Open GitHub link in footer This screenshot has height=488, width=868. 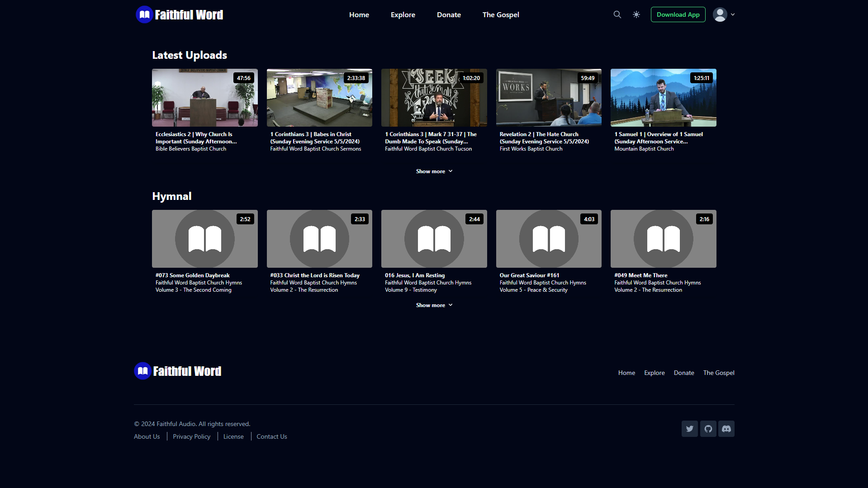pyautogui.click(x=708, y=429)
